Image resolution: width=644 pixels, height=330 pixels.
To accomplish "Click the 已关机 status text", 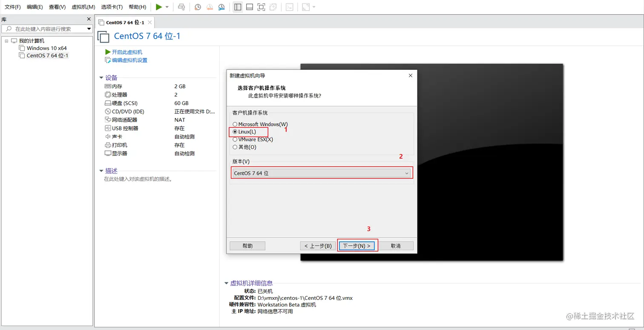I will click(x=265, y=291).
